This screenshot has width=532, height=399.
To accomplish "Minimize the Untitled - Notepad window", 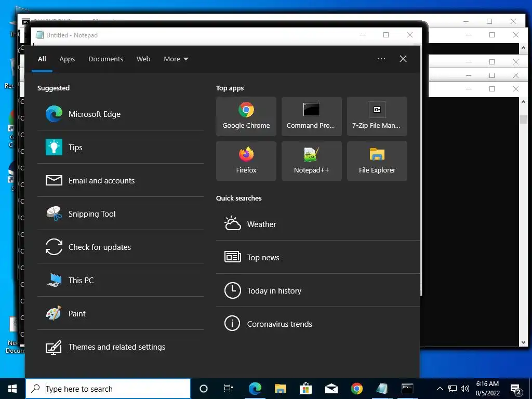I will (x=362, y=35).
